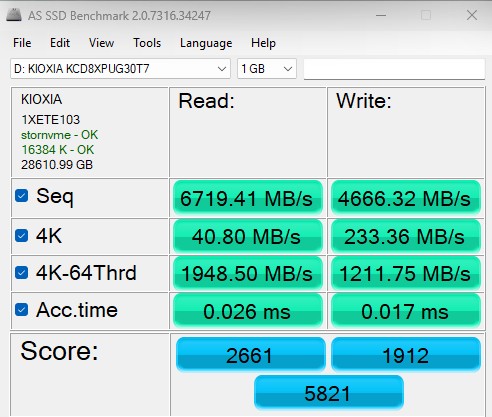The height and width of the screenshot is (417, 492).
Task: Uncheck the Seq test checkbox
Action: [x=22, y=196]
